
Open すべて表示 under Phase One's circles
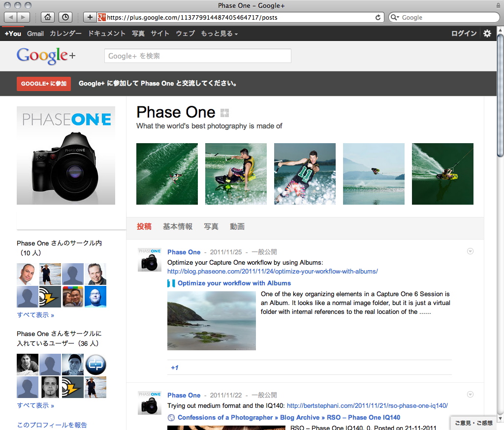(34, 315)
